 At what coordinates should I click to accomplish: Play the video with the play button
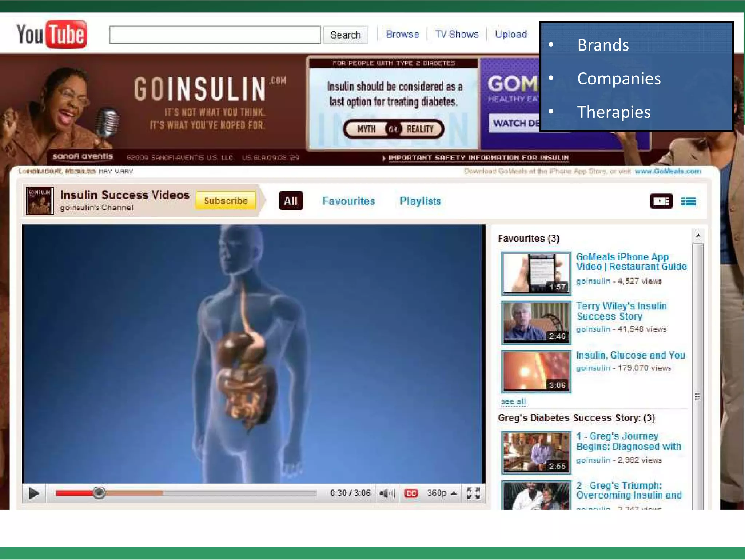click(x=33, y=493)
